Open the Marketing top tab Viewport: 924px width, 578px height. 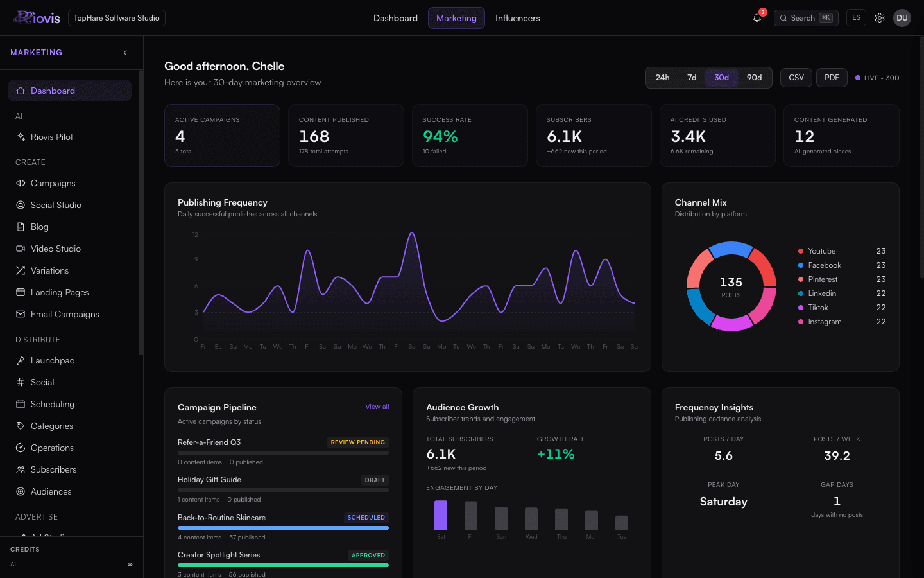(x=456, y=18)
